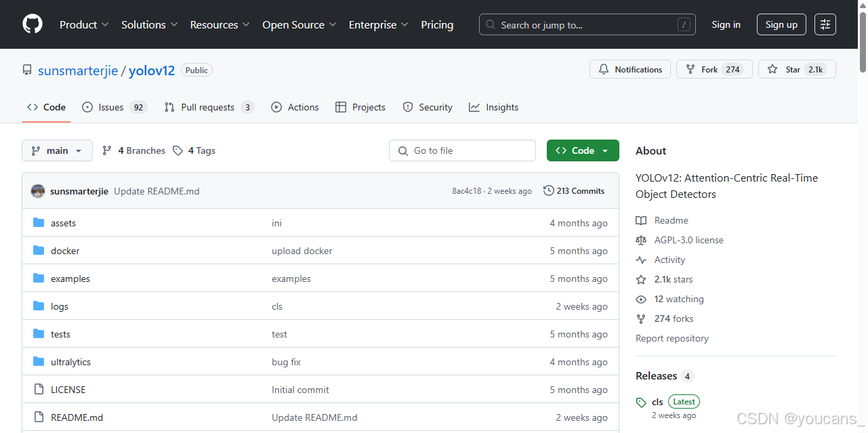The image size is (868, 433).
Task: Open commit hash 8ac4c18
Action: coord(467,191)
